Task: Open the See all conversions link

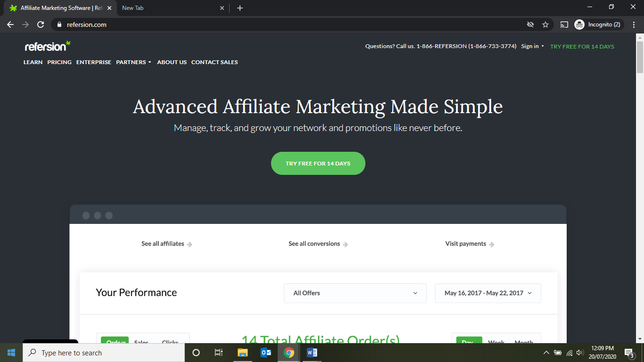Action: tap(318, 244)
